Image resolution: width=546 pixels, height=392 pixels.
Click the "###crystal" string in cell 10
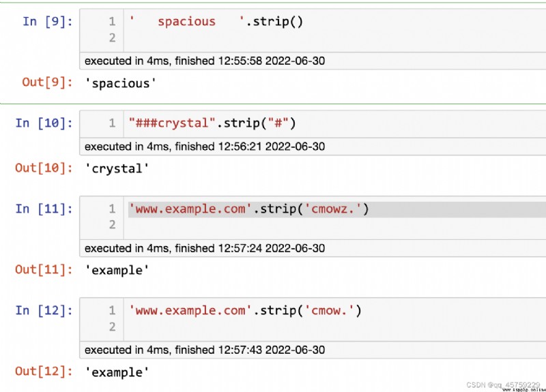tap(173, 123)
